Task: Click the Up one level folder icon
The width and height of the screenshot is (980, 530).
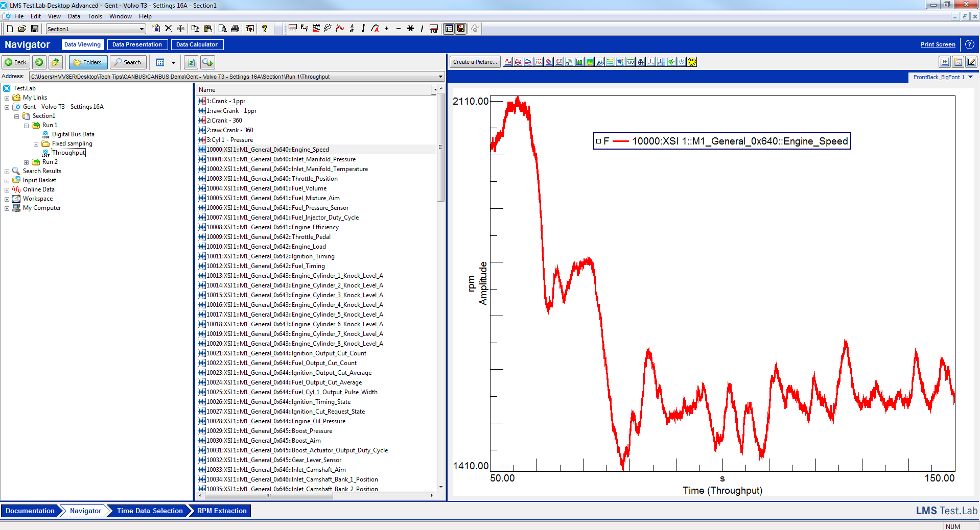Action: [x=56, y=62]
